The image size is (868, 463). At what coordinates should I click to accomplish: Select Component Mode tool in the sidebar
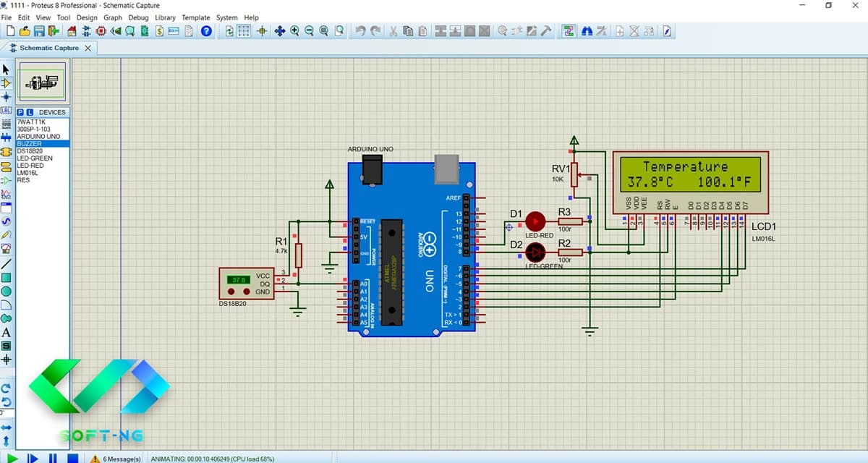(x=6, y=83)
